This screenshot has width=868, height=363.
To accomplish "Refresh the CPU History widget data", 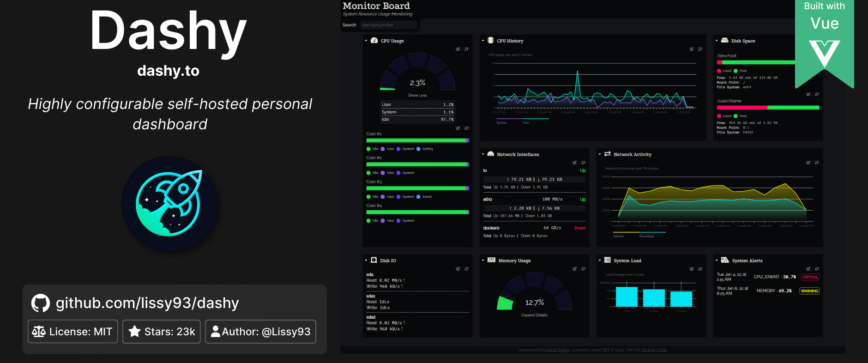I will point(700,49).
